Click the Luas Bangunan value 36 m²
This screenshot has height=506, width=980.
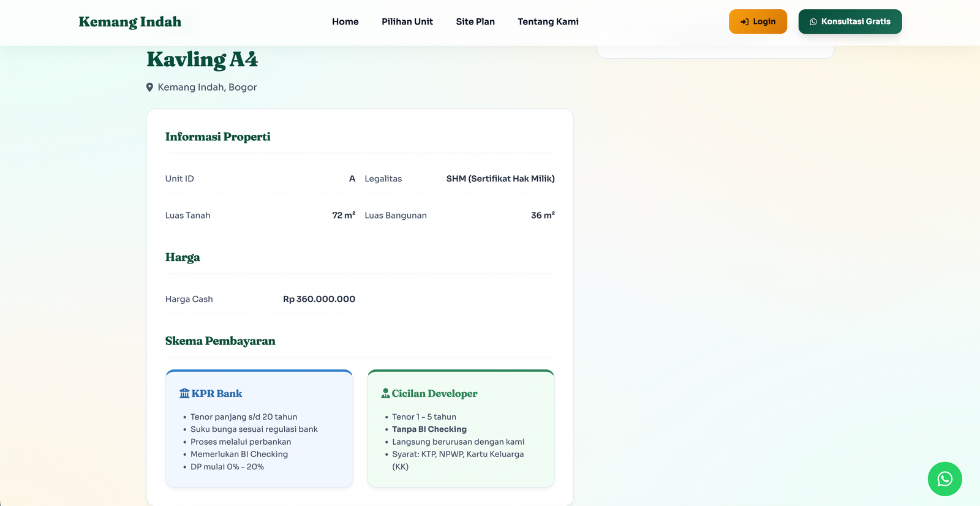pyautogui.click(x=543, y=215)
